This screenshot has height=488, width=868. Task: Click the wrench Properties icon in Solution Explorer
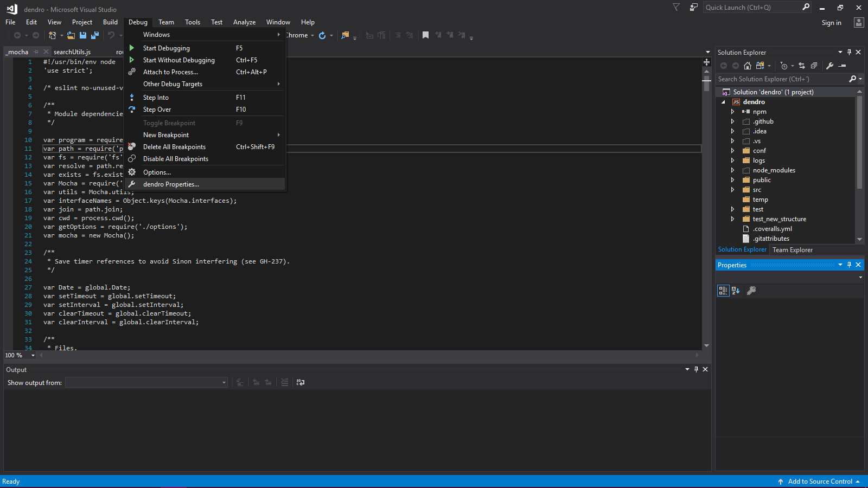point(829,66)
